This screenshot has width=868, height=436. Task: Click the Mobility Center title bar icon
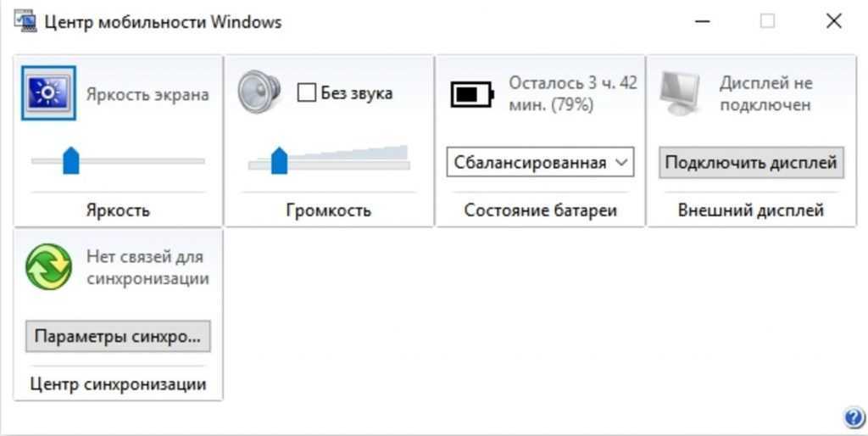click(x=24, y=22)
